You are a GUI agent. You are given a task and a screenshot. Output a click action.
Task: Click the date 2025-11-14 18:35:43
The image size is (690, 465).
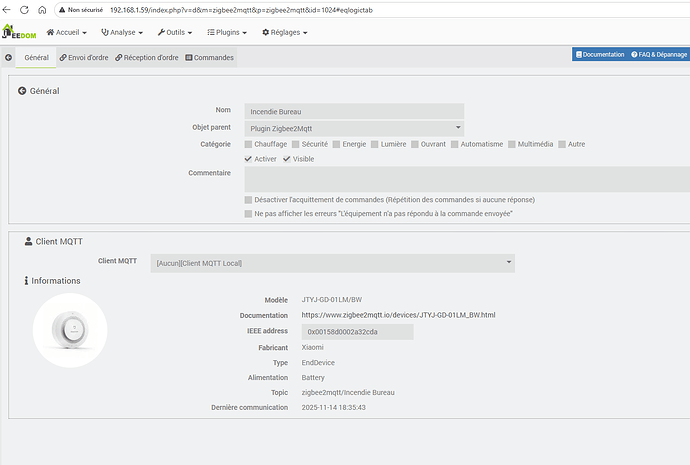334,407
